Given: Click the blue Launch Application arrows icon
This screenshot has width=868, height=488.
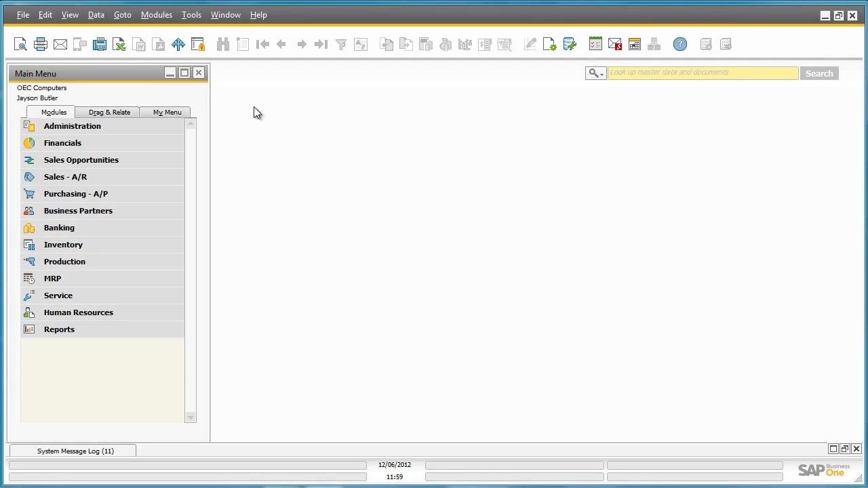Looking at the screenshot, I should point(178,45).
